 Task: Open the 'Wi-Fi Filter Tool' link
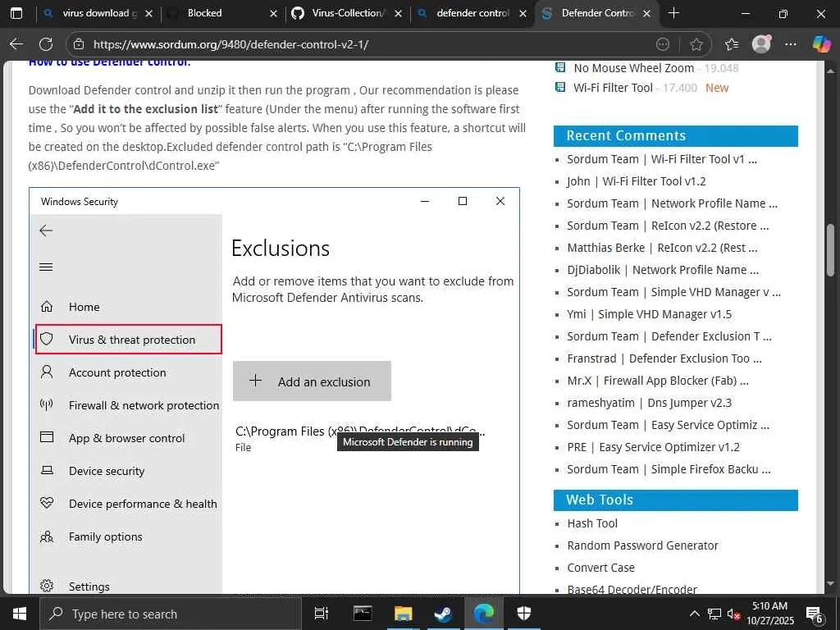coord(613,88)
